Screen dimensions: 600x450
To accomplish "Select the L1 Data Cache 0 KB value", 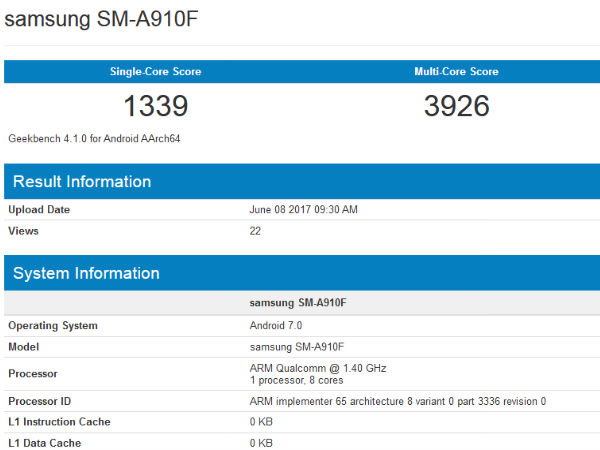I will pyautogui.click(x=261, y=443).
